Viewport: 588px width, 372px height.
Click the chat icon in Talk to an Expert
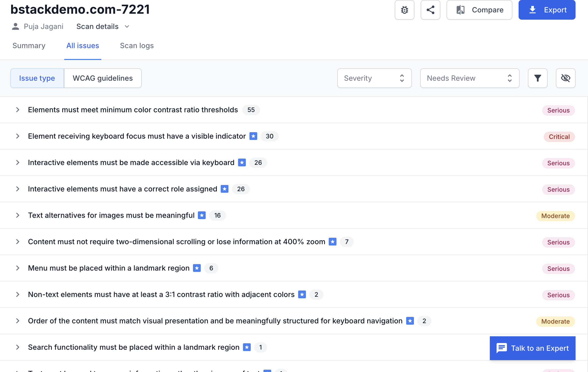coord(501,348)
